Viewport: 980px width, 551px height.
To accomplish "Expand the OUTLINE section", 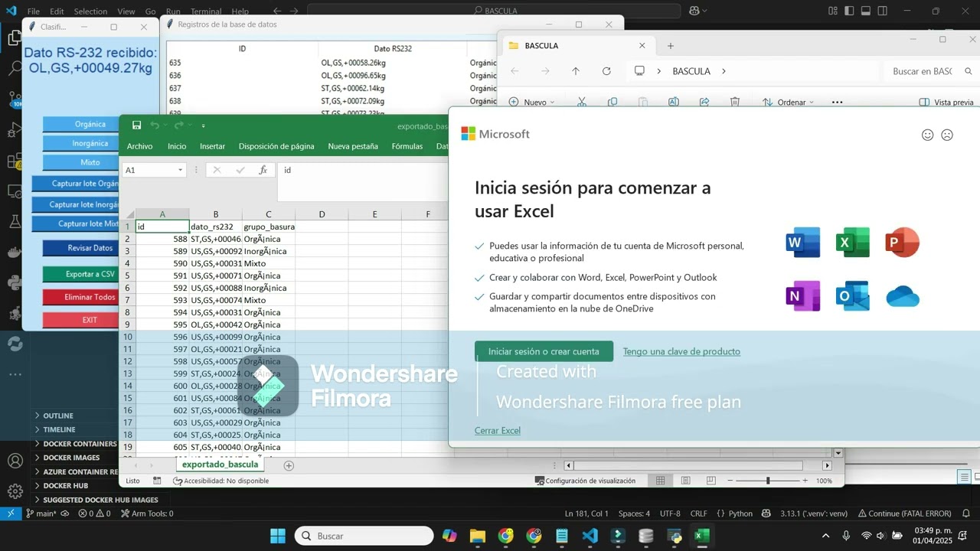I will pos(57,416).
